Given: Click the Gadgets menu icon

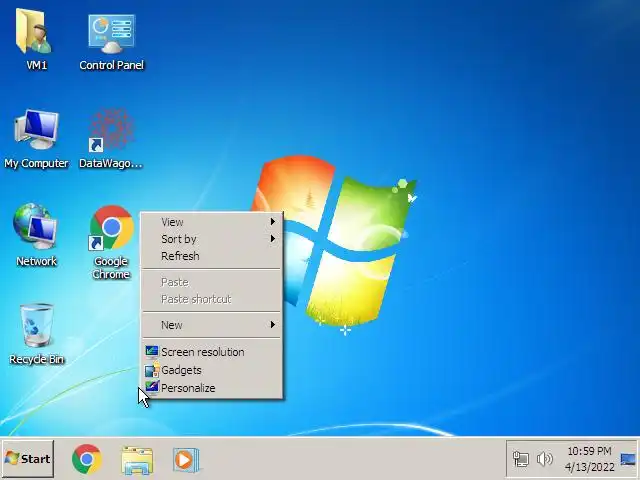Looking at the screenshot, I should pos(152,370).
